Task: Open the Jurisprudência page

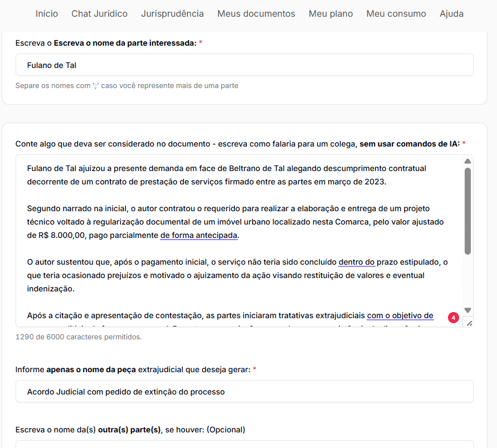Action: tap(172, 13)
